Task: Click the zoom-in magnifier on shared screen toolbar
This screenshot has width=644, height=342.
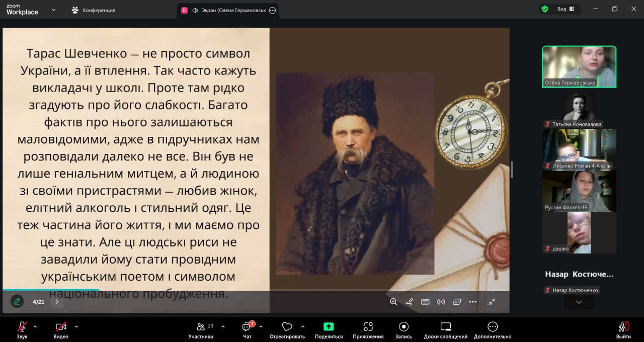Action: click(x=393, y=302)
